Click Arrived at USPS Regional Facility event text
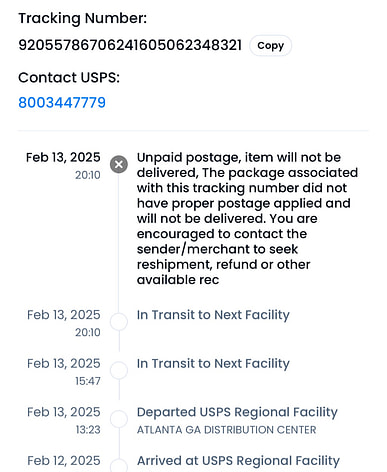Image resolution: width=387 pixels, height=472 pixels. tap(238, 461)
